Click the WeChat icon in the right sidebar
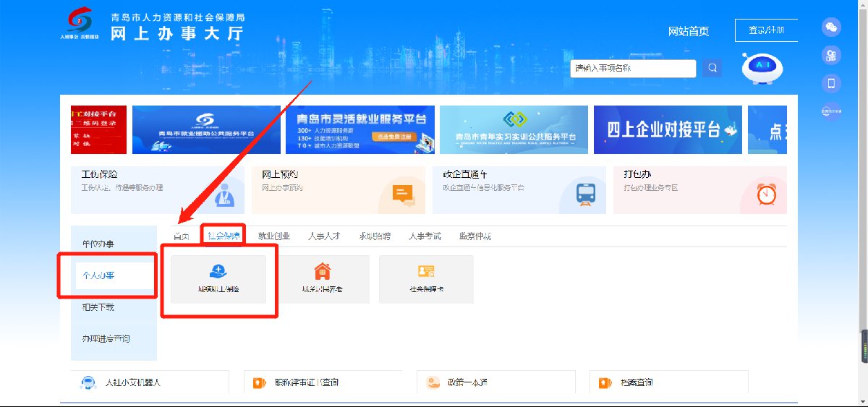868x407 pixels. [x=831, y=27]
